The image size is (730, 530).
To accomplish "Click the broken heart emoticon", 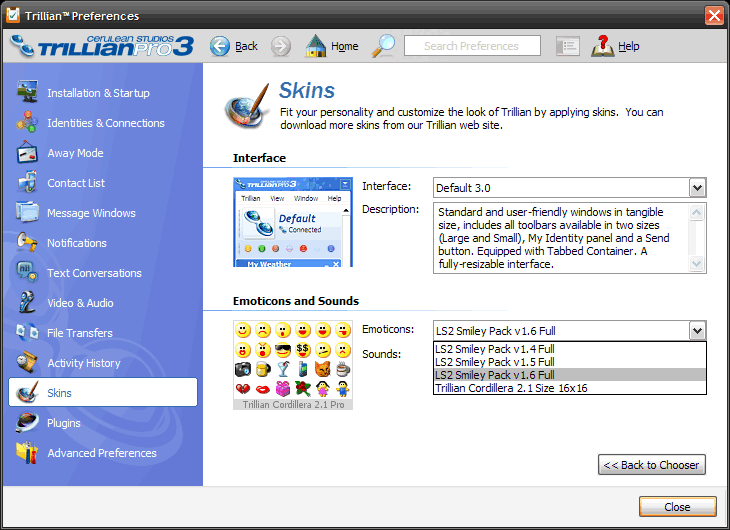I will pos(243,388).
